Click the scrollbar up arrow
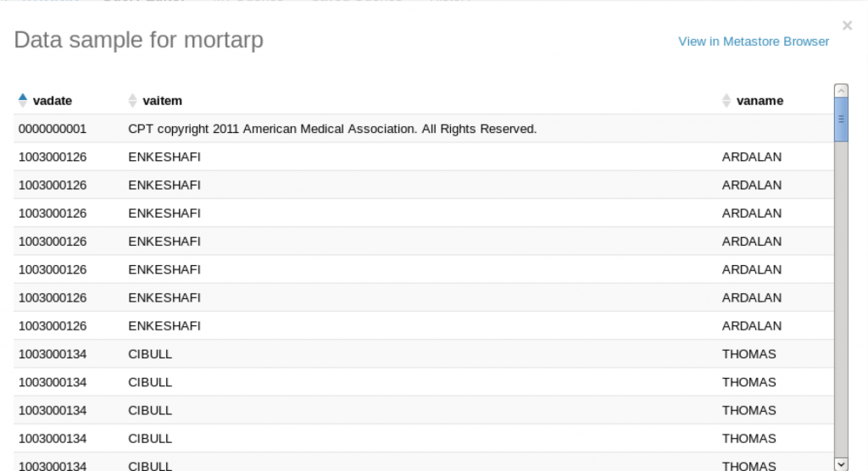The width and height of the screenshot is (868, 471). point(841,91)
